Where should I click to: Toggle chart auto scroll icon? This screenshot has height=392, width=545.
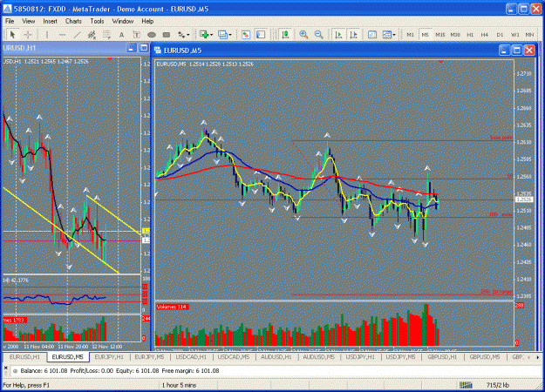pos(338,34)
